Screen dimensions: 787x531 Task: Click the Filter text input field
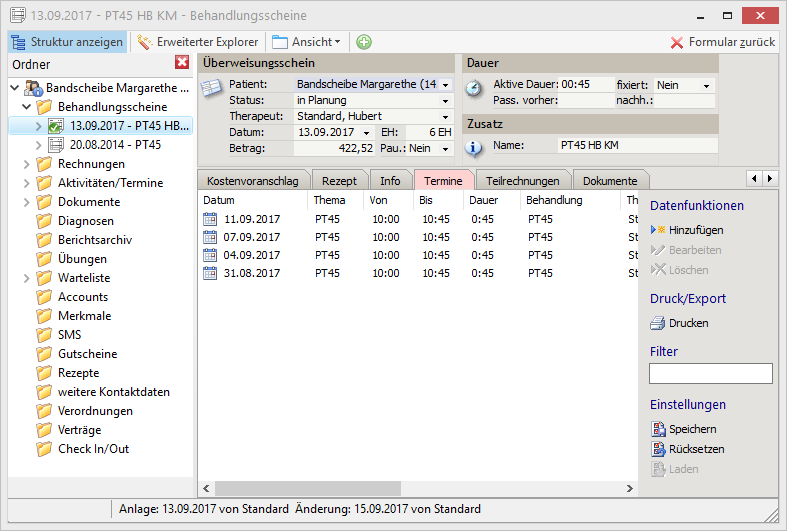tap(710, 373)
